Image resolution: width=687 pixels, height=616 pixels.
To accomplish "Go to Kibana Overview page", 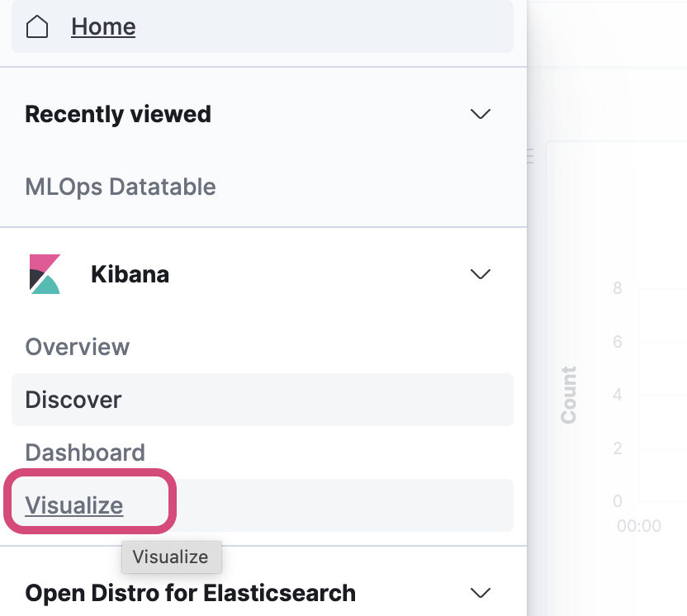I will tap(78, 347).
